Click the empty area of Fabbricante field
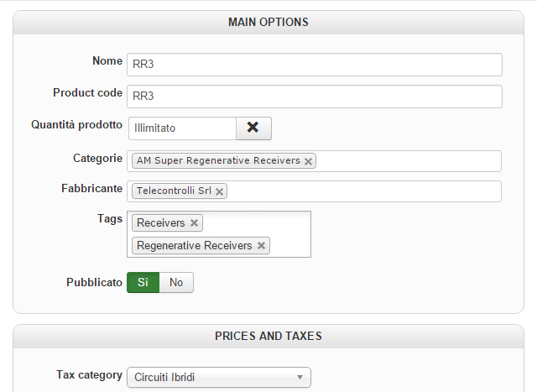 pyautogui.click(x=361, y=191)
